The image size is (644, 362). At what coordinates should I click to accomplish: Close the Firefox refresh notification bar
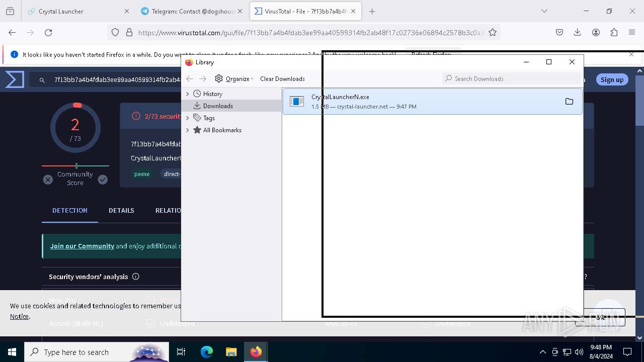(x=631, y=54)
